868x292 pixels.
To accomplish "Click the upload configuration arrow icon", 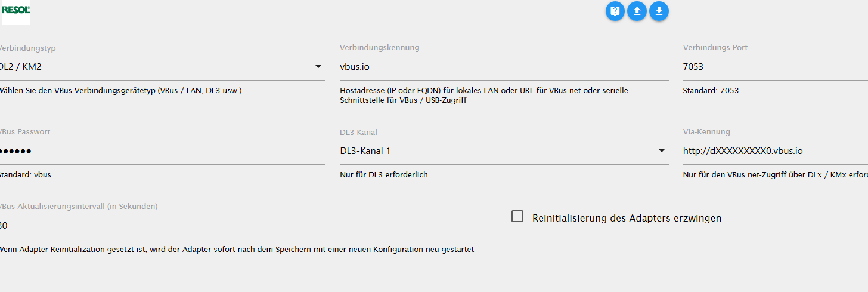I will coord(637,11).
